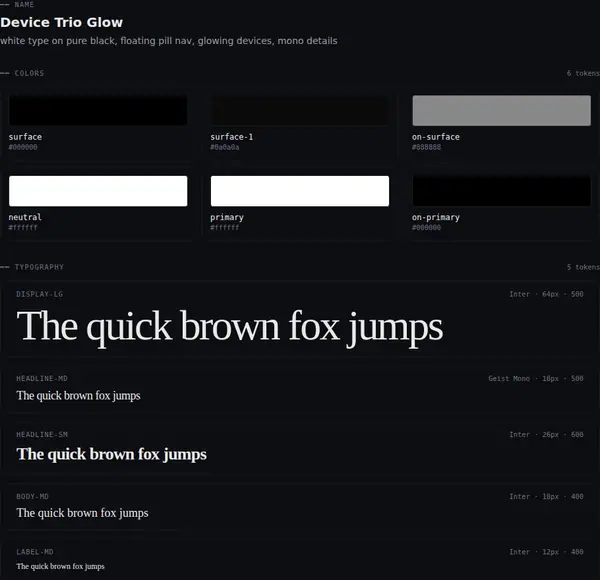This screenshot has width=600, height=580.
Task: Pick the on-surface gray swatch
Action: pos(501,110)
